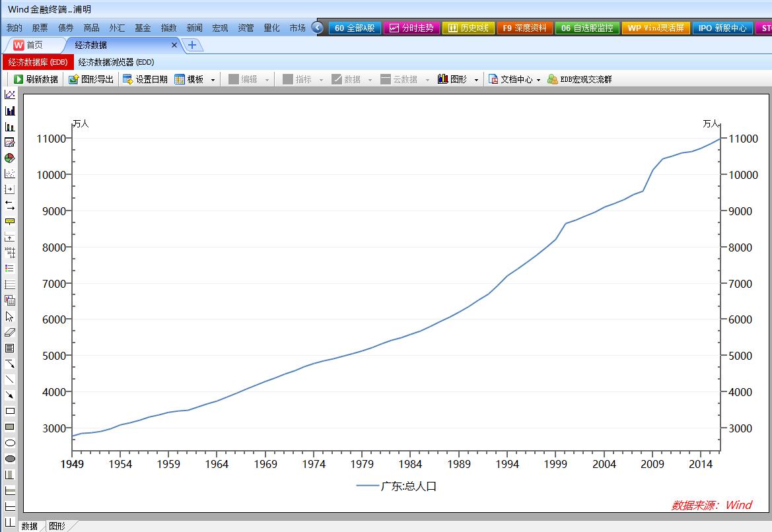This screenshot has width=772, height=532.
Task: Select the pointer arrow tool in sidebar
Action: (x=10, y=317)
